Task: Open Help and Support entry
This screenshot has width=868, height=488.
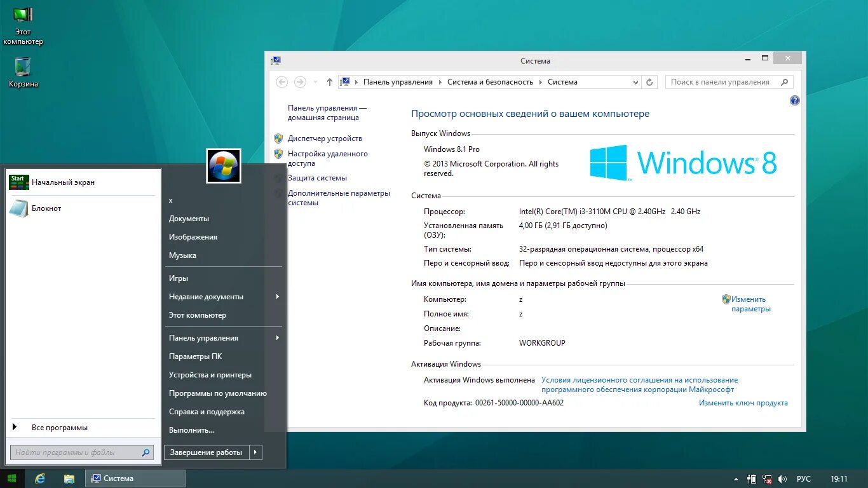Action: pyautogui.click(x=207, y=412)
